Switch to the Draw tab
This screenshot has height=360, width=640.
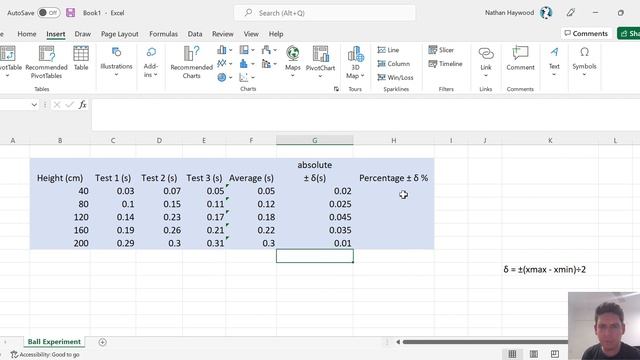click(82, 34)
